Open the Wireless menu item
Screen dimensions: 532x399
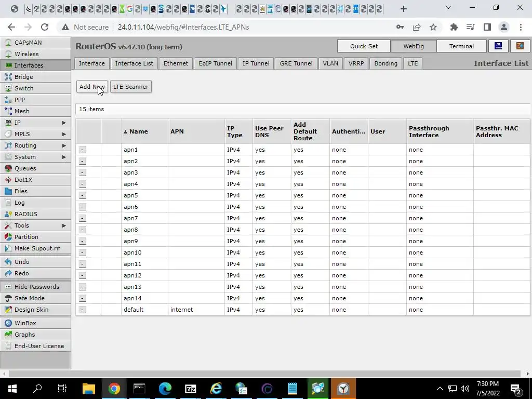tap(35, 54)
